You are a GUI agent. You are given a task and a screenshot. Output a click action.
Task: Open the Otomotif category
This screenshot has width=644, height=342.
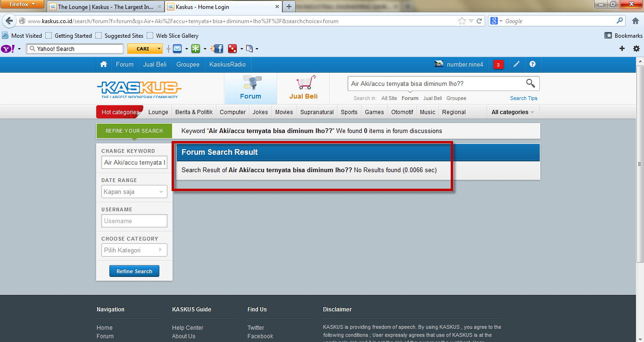(402, 112)
